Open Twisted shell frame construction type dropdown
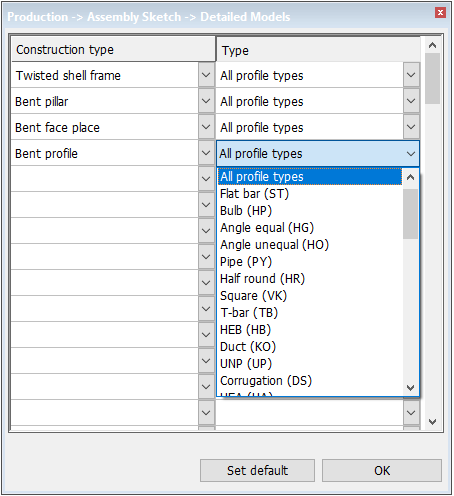454x496 pixels. [206, 75]
